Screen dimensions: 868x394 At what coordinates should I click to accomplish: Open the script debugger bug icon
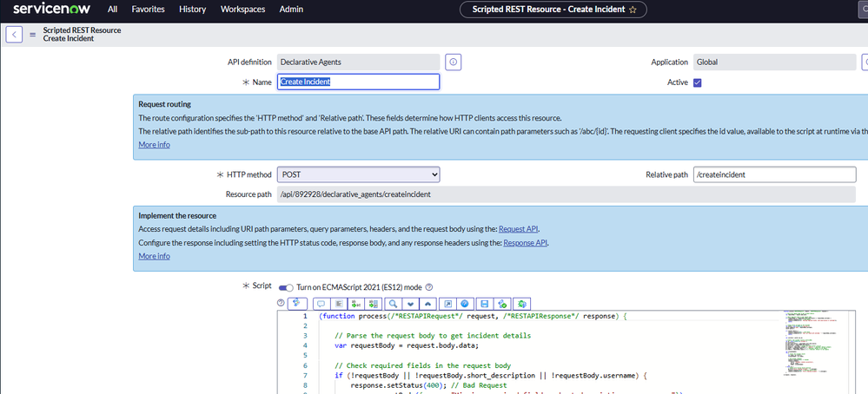tap(522, 304)
